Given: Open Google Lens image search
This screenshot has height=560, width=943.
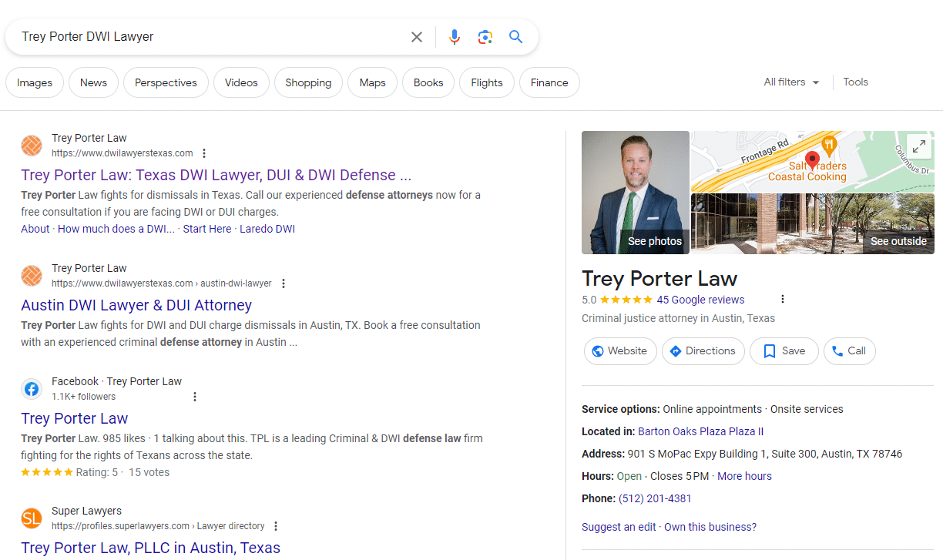Looking at the screenshot, I should click(x=485, y=37).
